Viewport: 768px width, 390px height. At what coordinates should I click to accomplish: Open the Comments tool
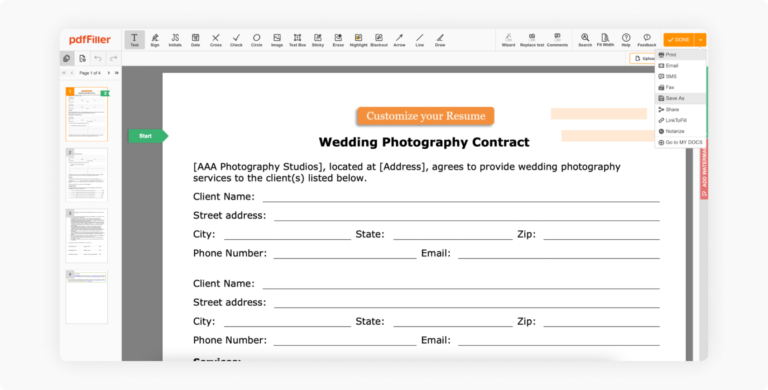click(x=557, y=40)
